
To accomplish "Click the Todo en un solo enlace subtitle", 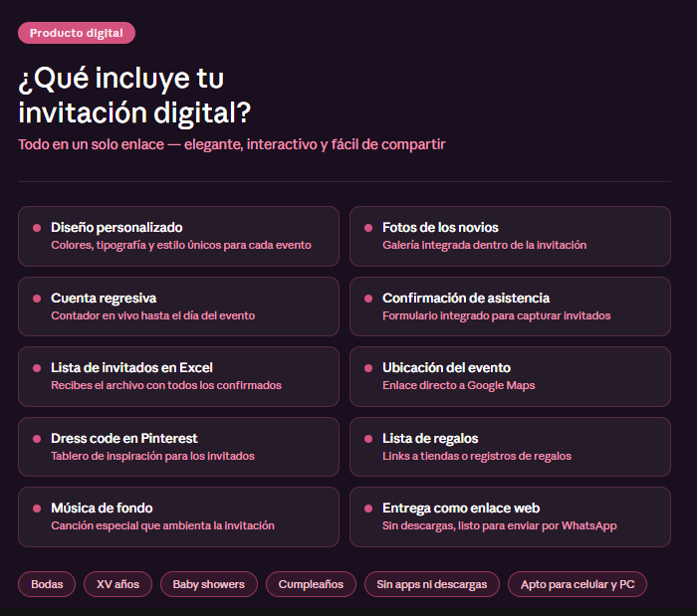I will click(231, 144).
